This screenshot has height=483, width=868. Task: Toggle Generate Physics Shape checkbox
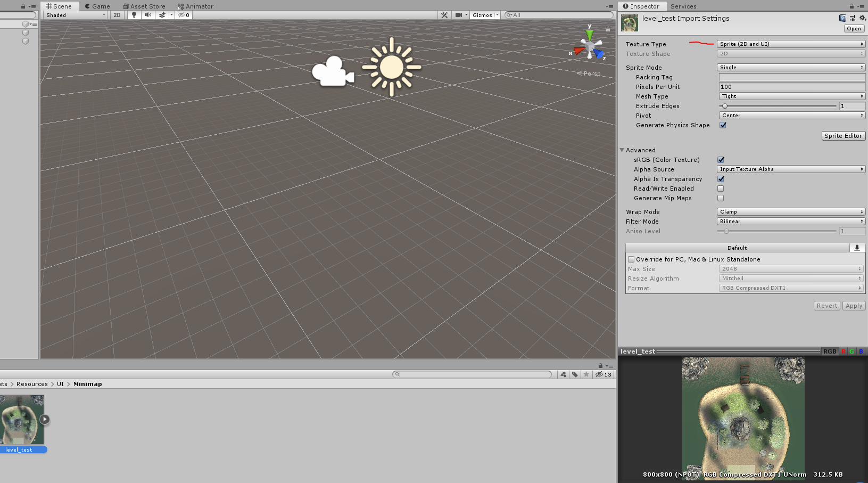click(x=723, y=125)
